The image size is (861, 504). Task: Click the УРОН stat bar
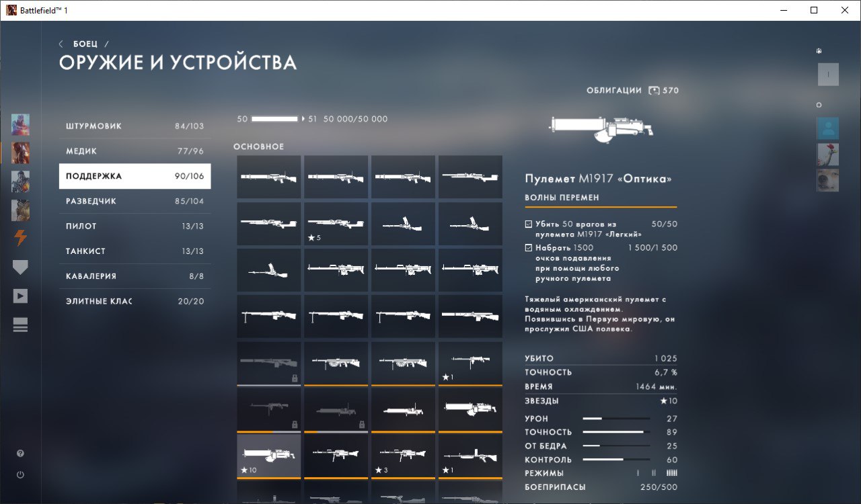(x=616, y=419)
